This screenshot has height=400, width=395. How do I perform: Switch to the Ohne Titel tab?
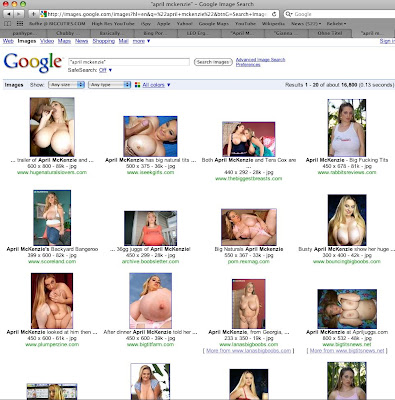pyautogui.click(x=330, y=33)
